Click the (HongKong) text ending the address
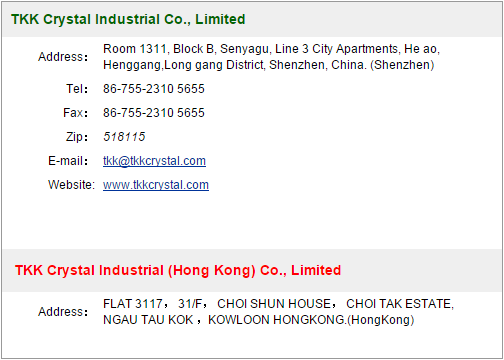The width and height of the screenshot is (504, 360). click(381, 320)
